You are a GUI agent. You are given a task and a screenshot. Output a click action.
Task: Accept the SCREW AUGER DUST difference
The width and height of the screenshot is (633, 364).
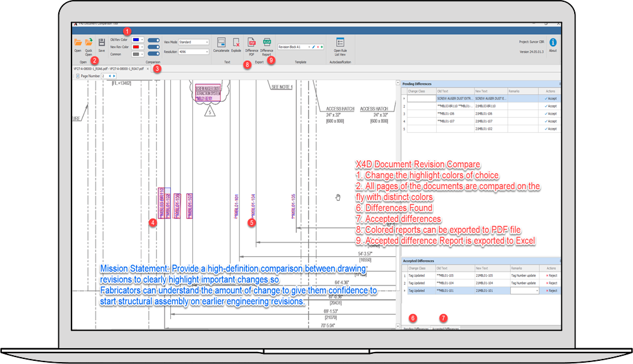(550, 99)
